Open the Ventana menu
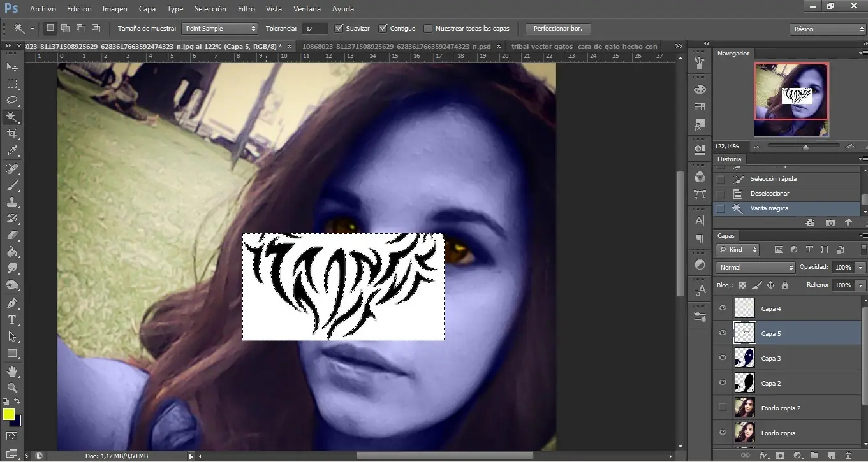 307,9
